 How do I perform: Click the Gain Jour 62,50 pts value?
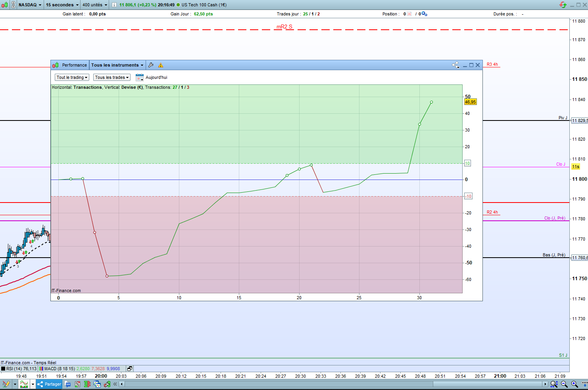point(203,14)
